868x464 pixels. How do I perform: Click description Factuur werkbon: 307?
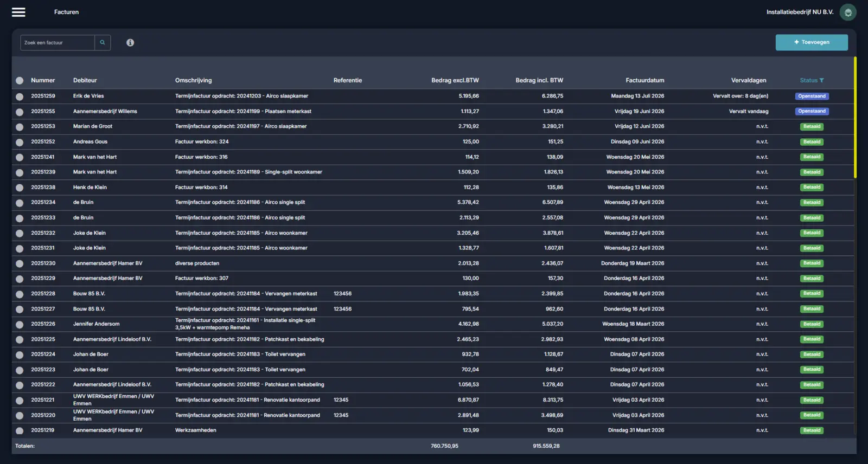pyautogui.click(x=202, y=278)
